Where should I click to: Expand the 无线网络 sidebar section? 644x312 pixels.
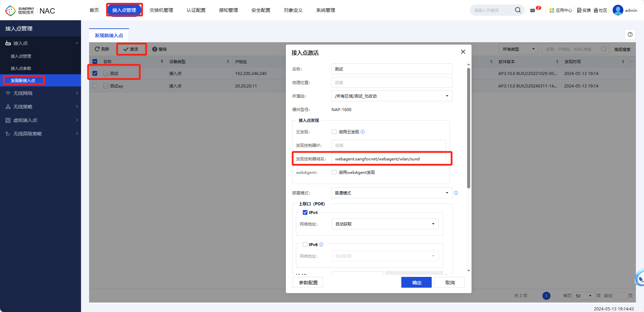41,93
